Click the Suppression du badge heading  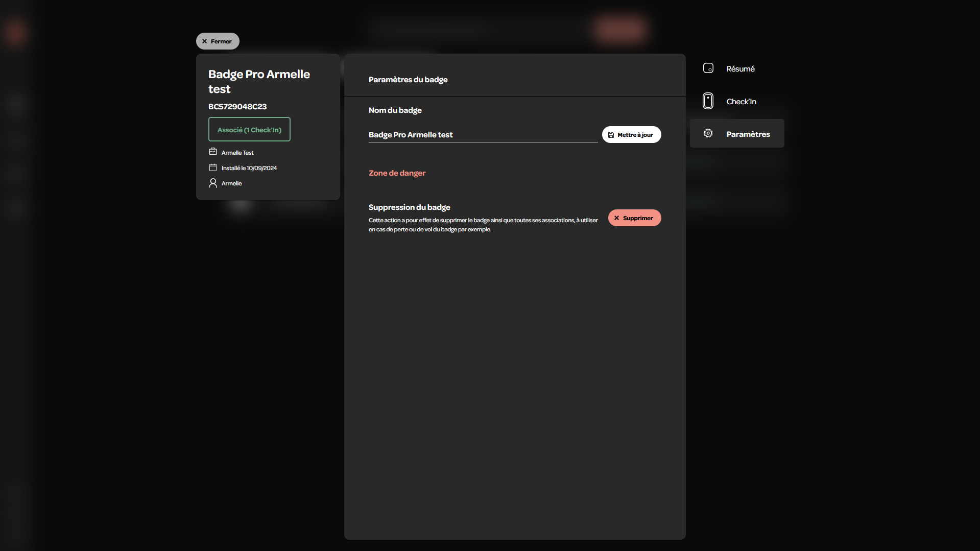coord(410,207)
